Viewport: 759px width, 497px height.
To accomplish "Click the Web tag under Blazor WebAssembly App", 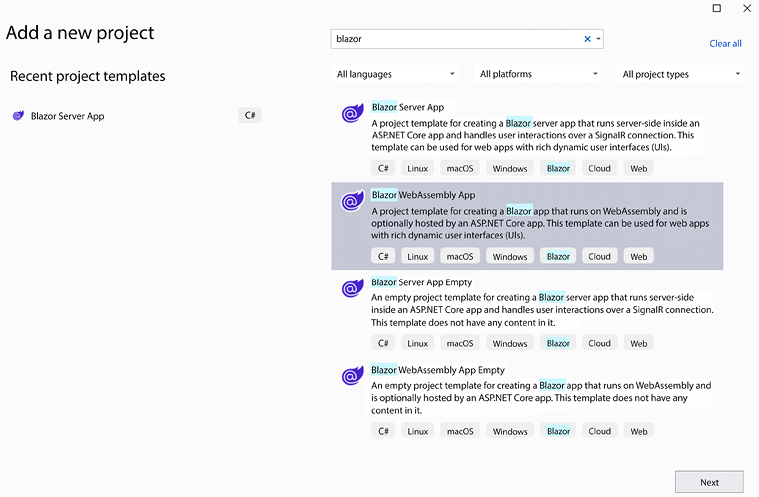I will tap(638, 256).
